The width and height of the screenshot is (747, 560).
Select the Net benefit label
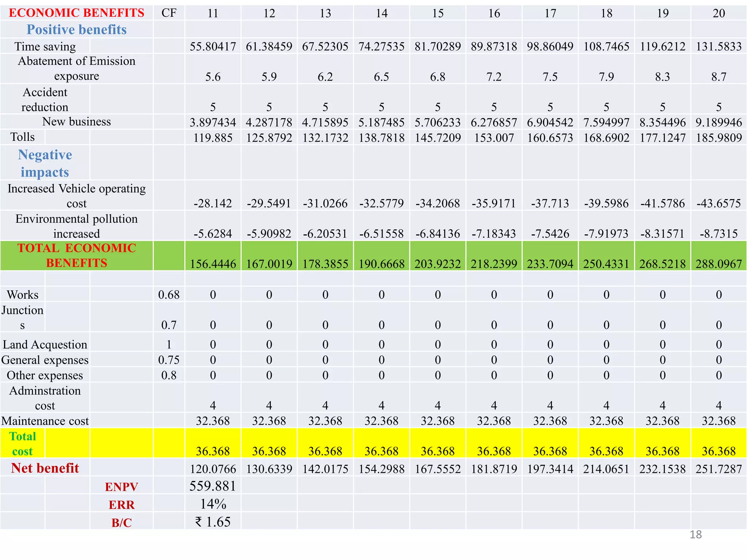click(45, 468)
